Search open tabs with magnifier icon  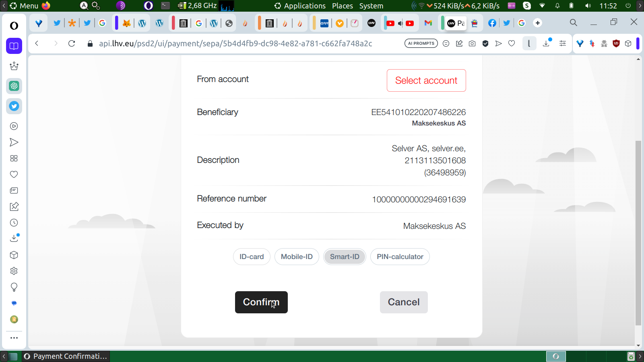click(574, 23)
